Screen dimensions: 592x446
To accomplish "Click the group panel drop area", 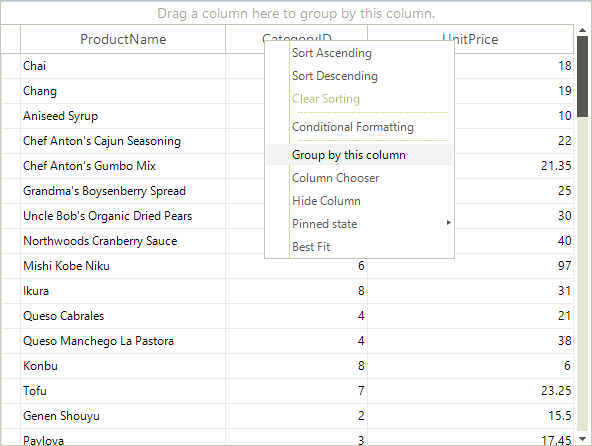I will (296, 14).
